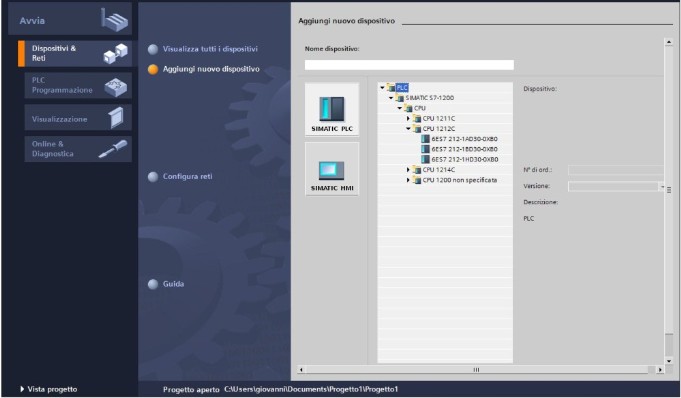Select Configura reti option
The height and width of the screenshot is (398, 681).
(x=180, y=176)
